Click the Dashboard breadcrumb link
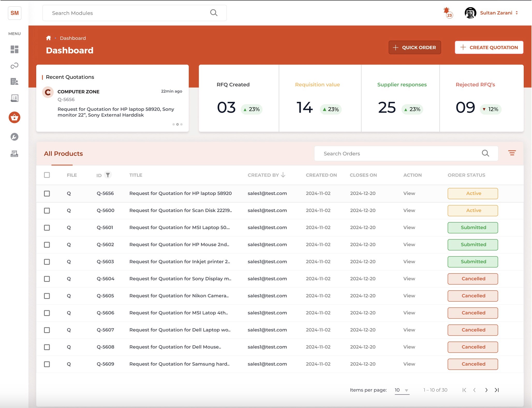Image resolution: width=532 pixels, height=408 pixels. pyautogui.click(x=73, y=38)
